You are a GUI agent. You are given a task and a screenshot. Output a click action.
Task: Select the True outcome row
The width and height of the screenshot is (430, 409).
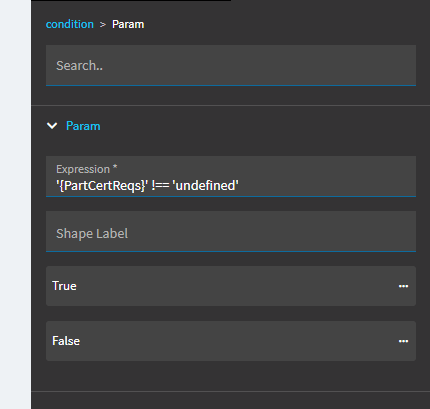pos(231,286)
